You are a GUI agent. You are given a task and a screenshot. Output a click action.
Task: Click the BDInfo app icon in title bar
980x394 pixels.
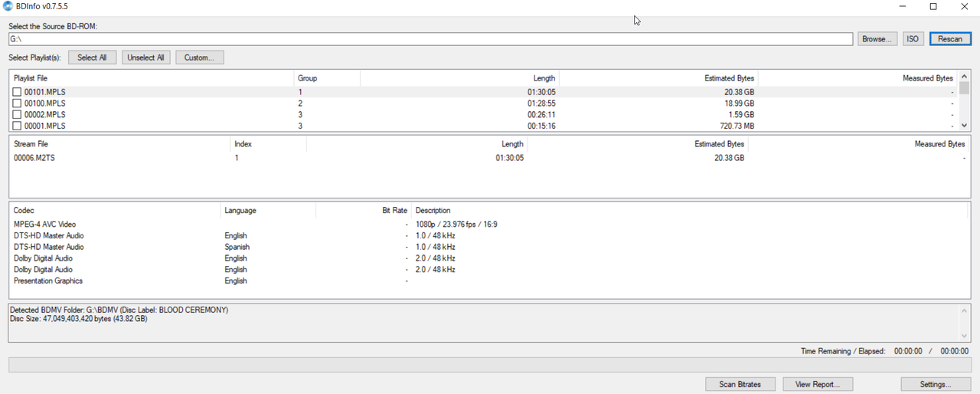(8, 6)
